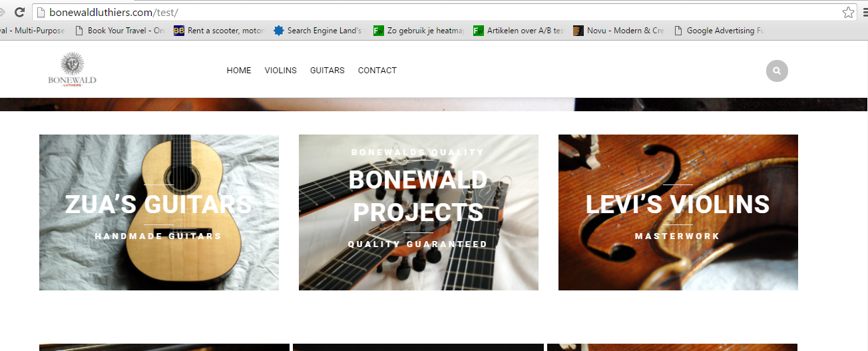Go to the HOME menu item

pos(239,71)
